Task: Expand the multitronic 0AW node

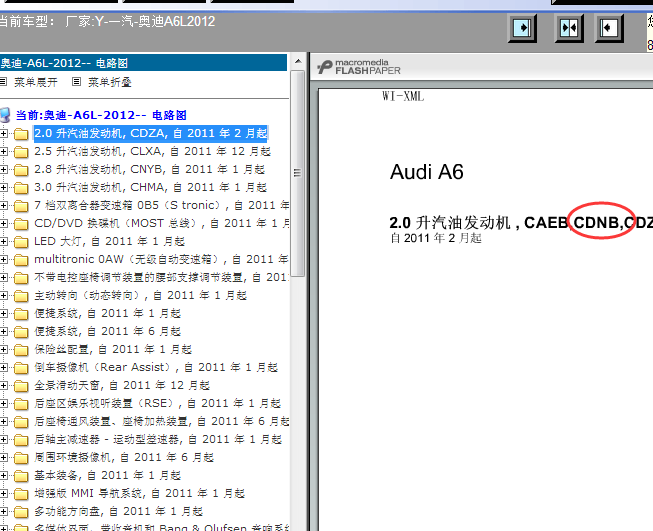Action: pos(4,259)
